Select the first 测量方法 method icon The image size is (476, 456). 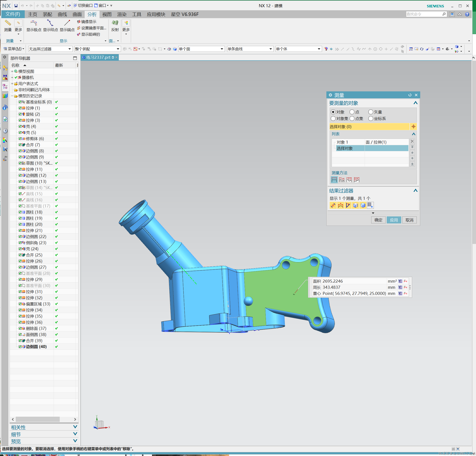tap(334, 180)
